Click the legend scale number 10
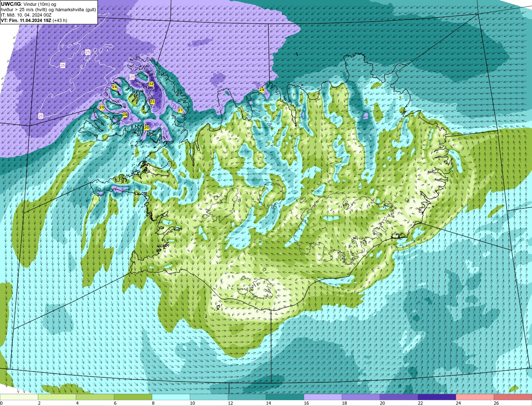This screenshot has height=406, width=532. coord(192,403)
